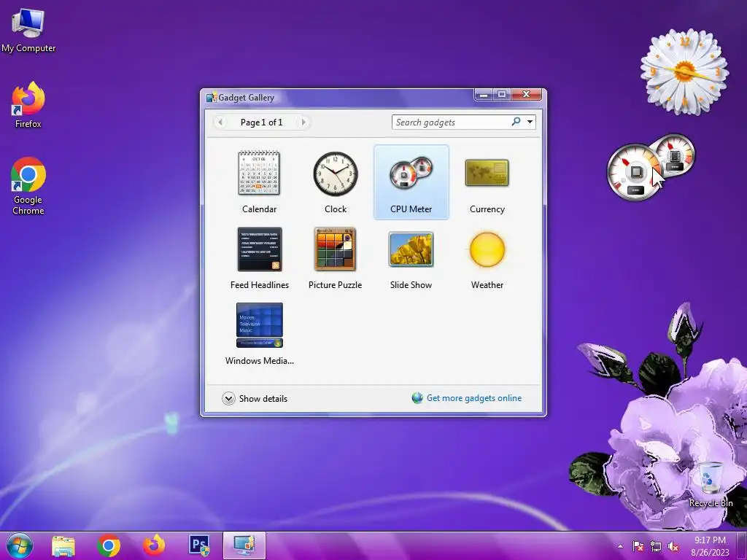Select the Clock gadget

point(336,182)
